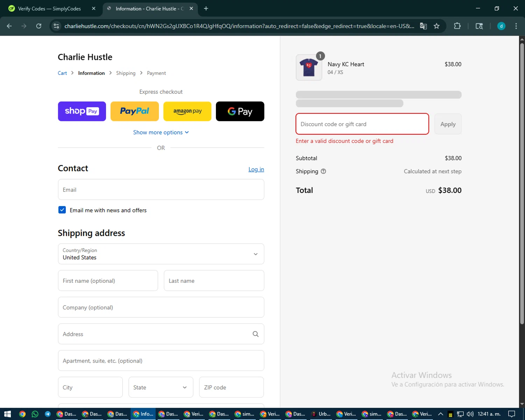Open the new tab plus button
Image resolution: width=525 pixels, height=420 pixels.
[x=206, y=8]
